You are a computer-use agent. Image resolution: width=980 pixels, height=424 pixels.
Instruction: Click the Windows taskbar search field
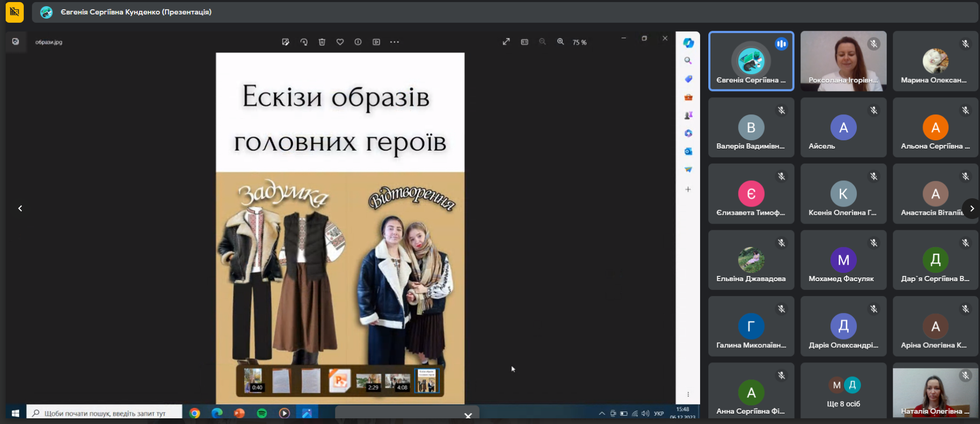point(105,413)
